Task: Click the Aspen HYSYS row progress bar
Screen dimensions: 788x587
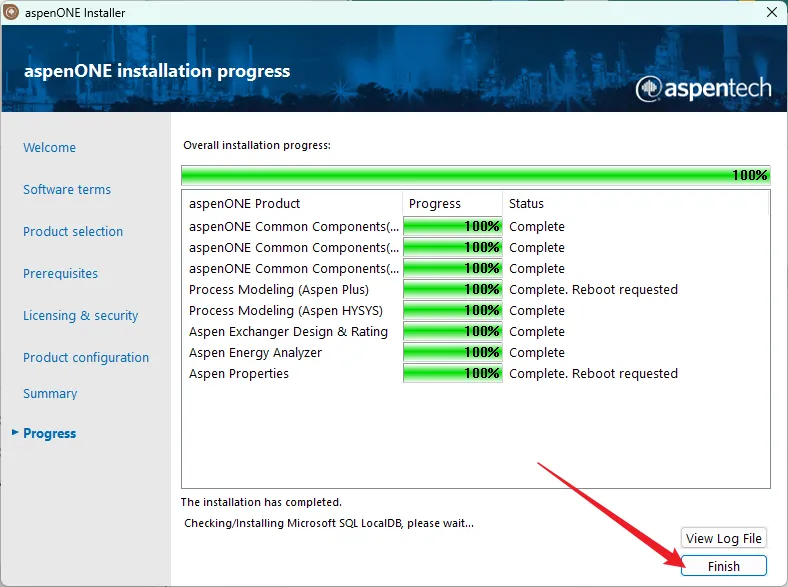Action: point(452,310)
